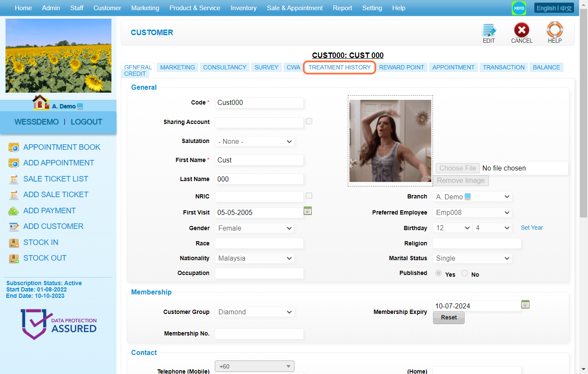Screen dimensions: 588x374
Task: Switch to Treatment History tab
Action: pyautogui.click(x=339, y=67)
